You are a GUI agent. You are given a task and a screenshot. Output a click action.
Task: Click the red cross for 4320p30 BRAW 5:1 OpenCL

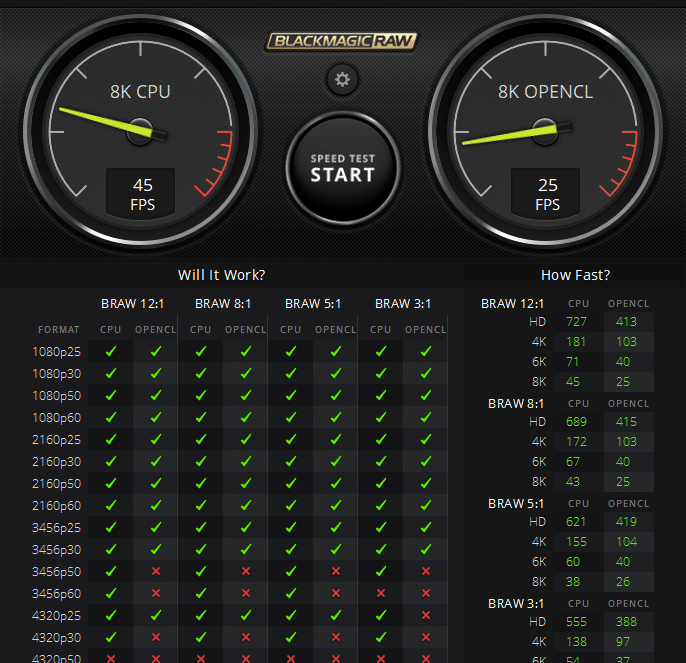336,637
